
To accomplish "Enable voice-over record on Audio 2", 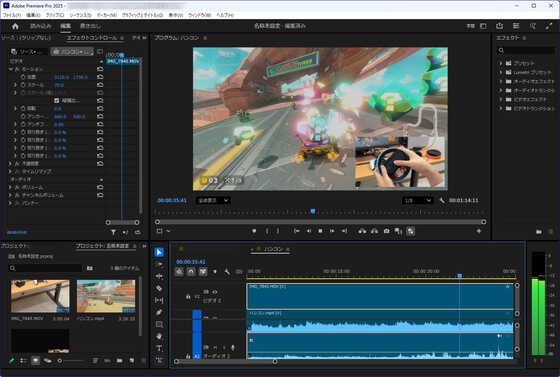I will click(x=233, y=347).
